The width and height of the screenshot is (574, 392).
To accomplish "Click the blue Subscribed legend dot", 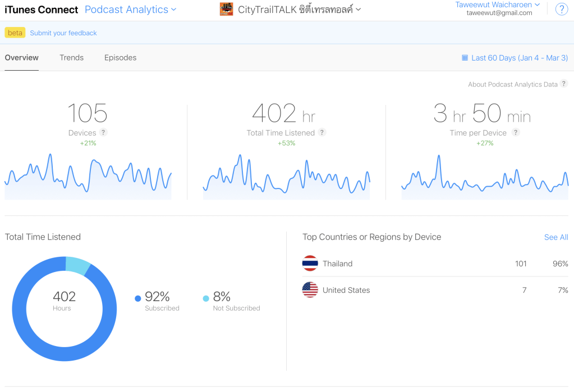I will (138, 299).
